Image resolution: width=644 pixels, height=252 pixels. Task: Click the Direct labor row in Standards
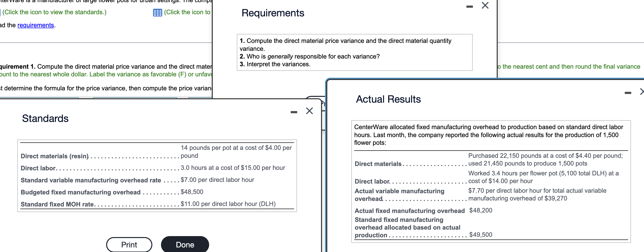click(157, 168)
